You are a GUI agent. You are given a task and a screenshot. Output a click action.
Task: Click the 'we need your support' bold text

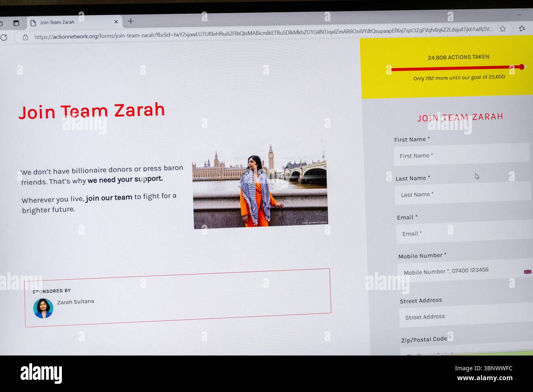coord(125,180)
